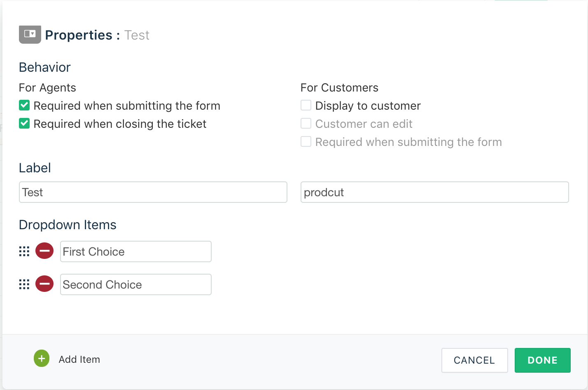This screenshot has width=588, height=390.
Task: Edit the Second Choice text field
Action: click(135, 284)
